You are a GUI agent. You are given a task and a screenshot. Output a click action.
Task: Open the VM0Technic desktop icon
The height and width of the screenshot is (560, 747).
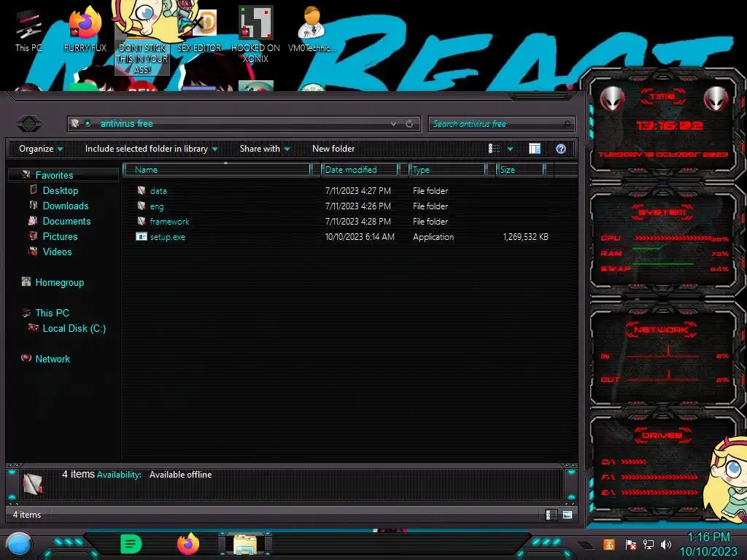(x=312, y=29)
